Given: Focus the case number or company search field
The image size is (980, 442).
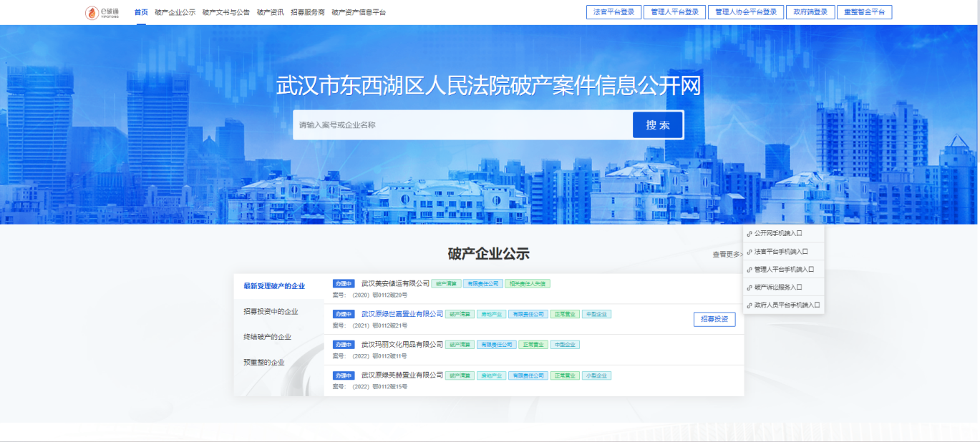Looking at the screenshot, I should pyautogui.click(x=462, y=125).
